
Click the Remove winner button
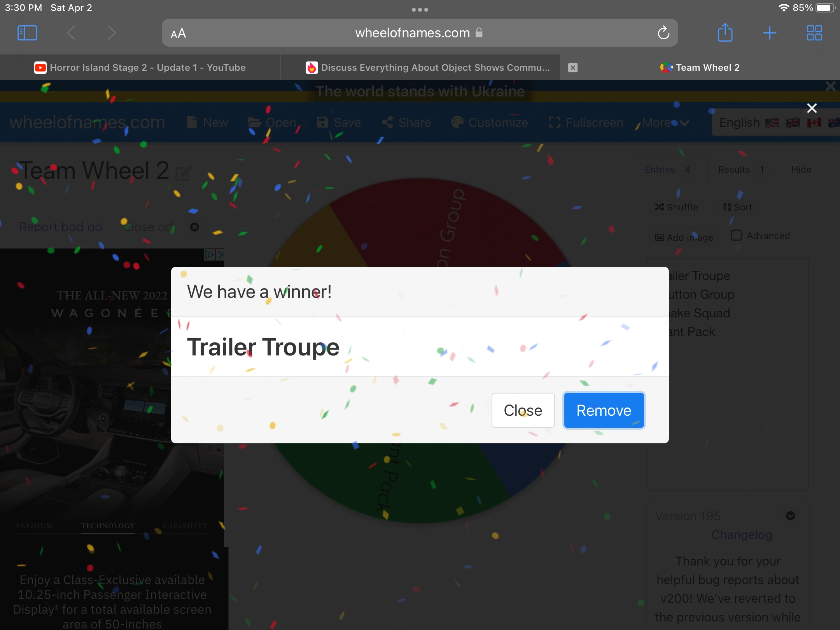pos(604,410)
